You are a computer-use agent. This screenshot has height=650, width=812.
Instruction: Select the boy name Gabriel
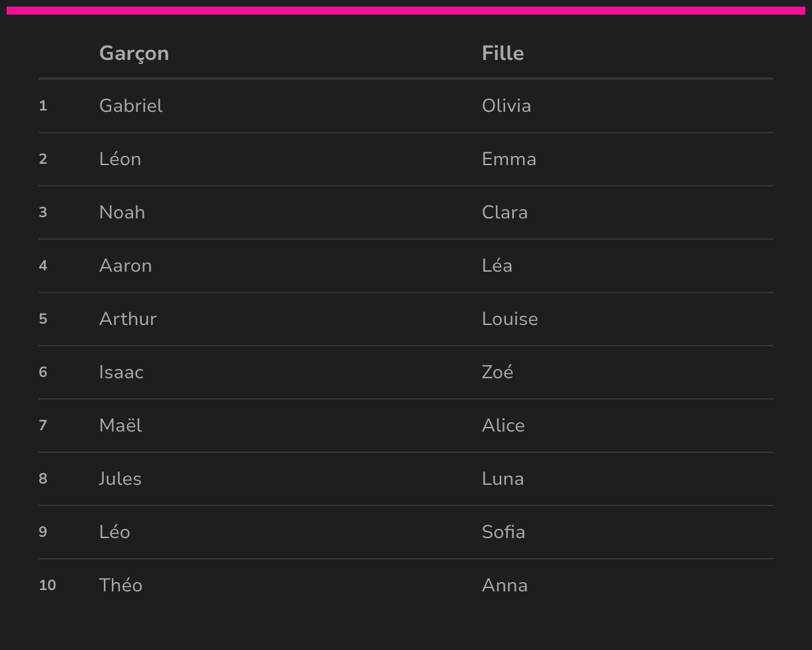pos(130,106)
